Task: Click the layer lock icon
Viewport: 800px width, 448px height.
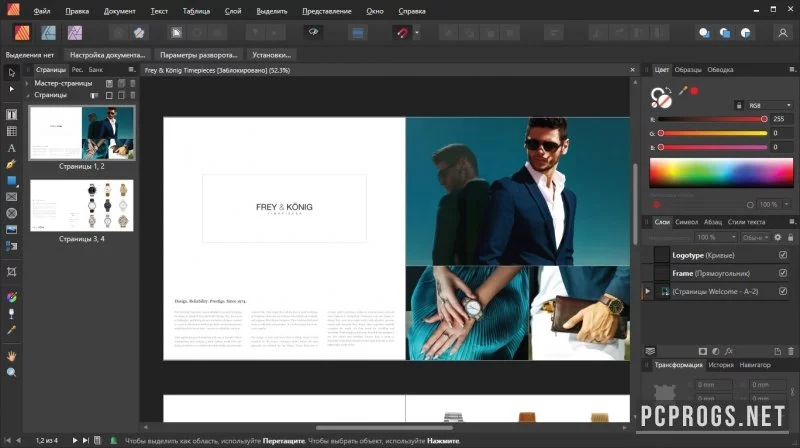Action: pos(790,237)
